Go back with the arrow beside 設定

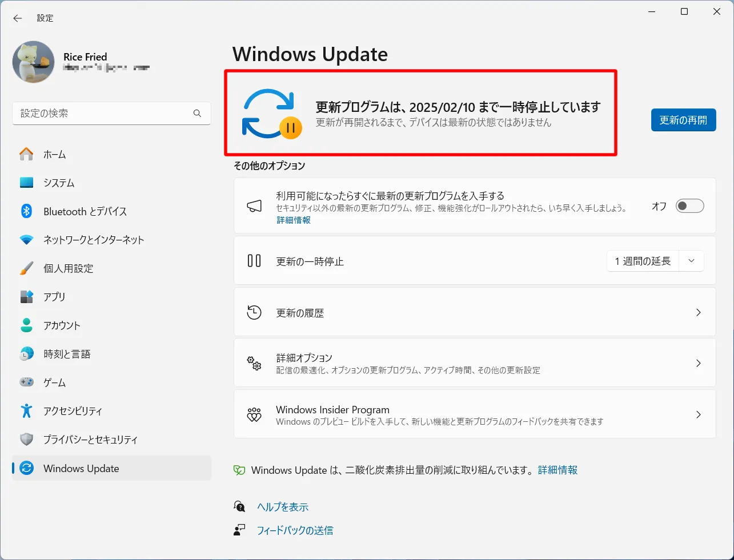pos(18,18)
